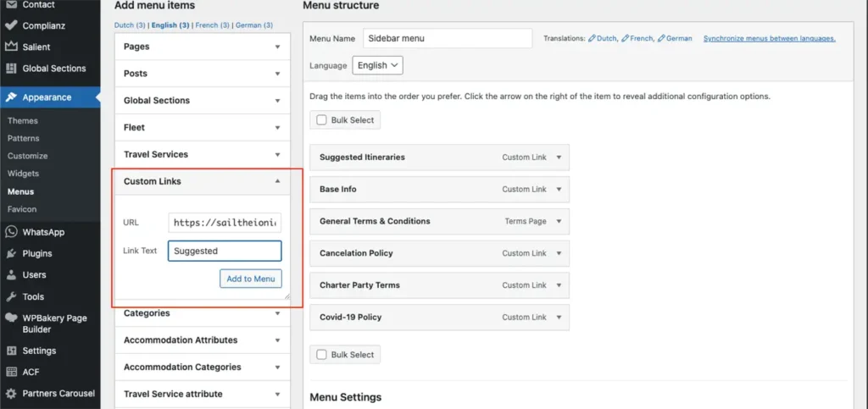Open Menus under Appearance
The height and width of the screenshot is (409, 868).
pos(20,191)
